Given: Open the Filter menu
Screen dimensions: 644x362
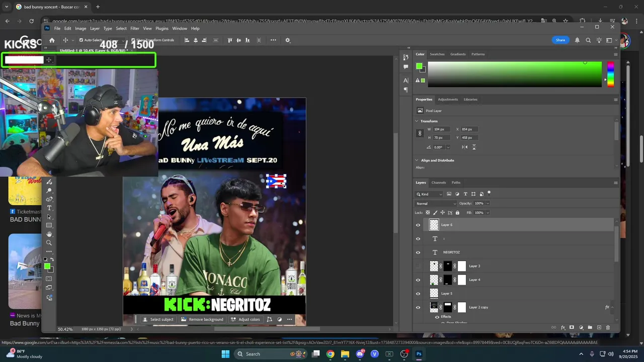Looking at the screenshot, I should pos(135,29).
